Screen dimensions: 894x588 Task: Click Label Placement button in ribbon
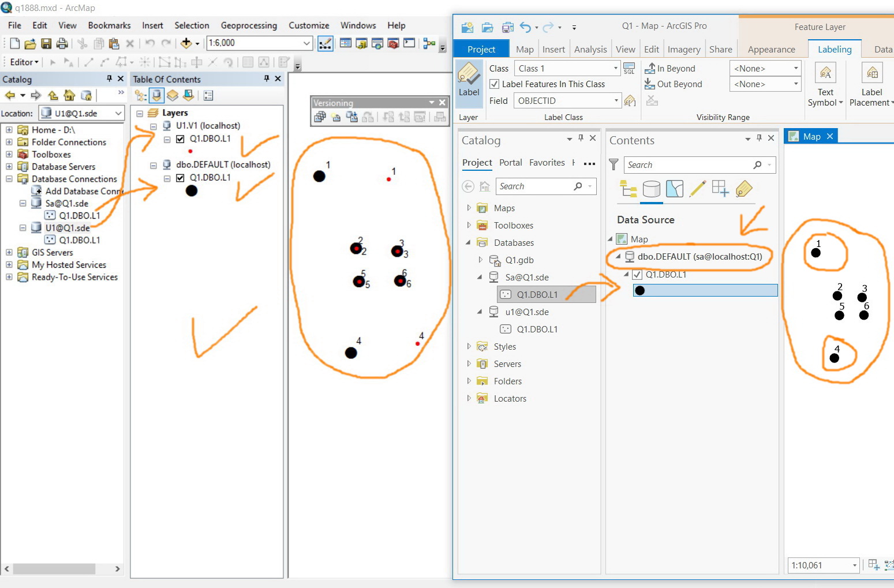point(871,84)
